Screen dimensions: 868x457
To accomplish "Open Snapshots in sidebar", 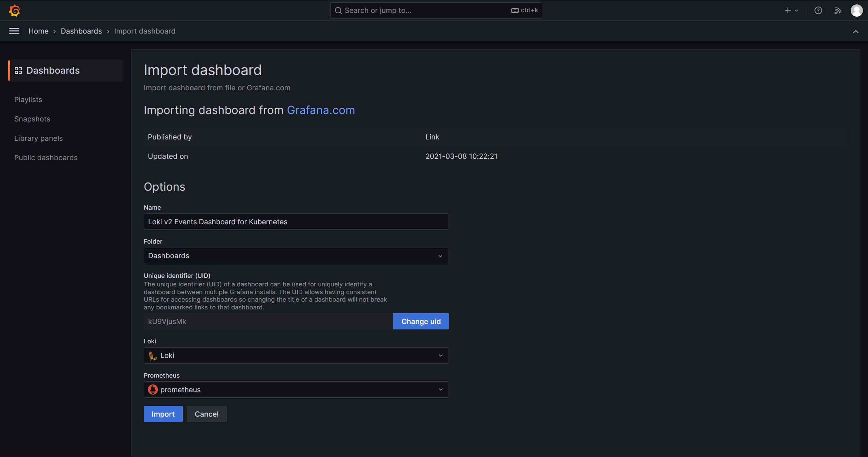I will [32, 119].
